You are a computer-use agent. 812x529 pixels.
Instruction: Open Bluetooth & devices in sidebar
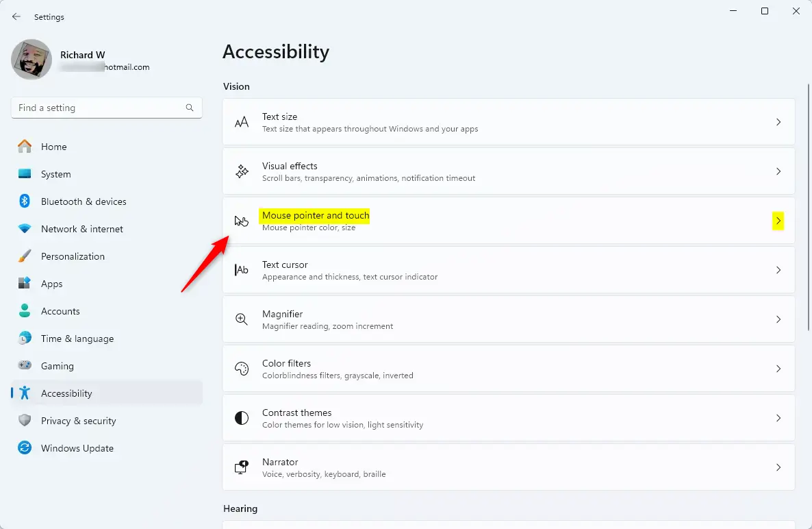point(84,201)
